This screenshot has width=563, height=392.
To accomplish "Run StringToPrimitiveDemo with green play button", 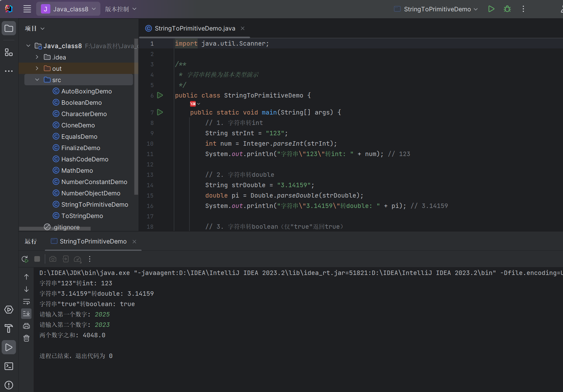I will 491,9.
